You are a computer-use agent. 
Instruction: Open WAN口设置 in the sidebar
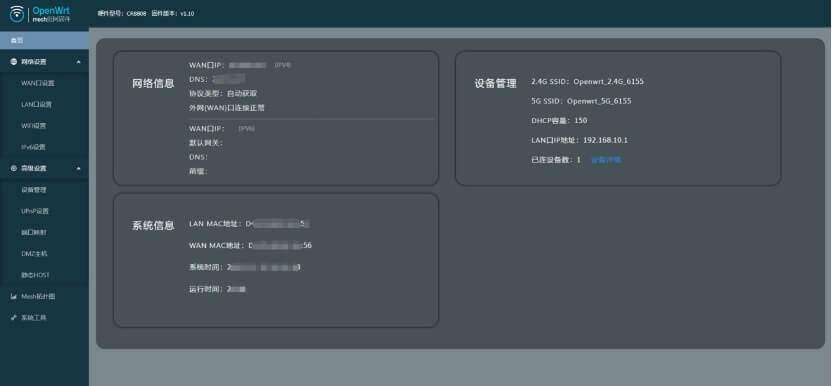coord(38,83)
